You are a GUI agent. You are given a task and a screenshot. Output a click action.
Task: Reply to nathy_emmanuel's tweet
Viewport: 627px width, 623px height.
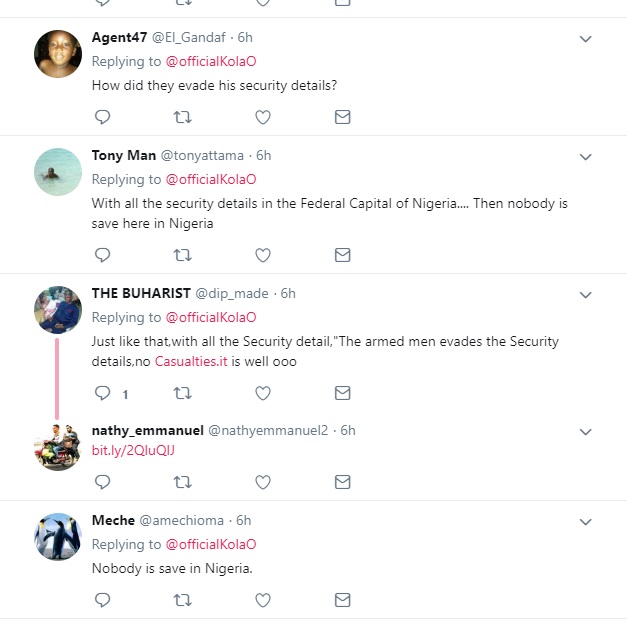[102, 482]
